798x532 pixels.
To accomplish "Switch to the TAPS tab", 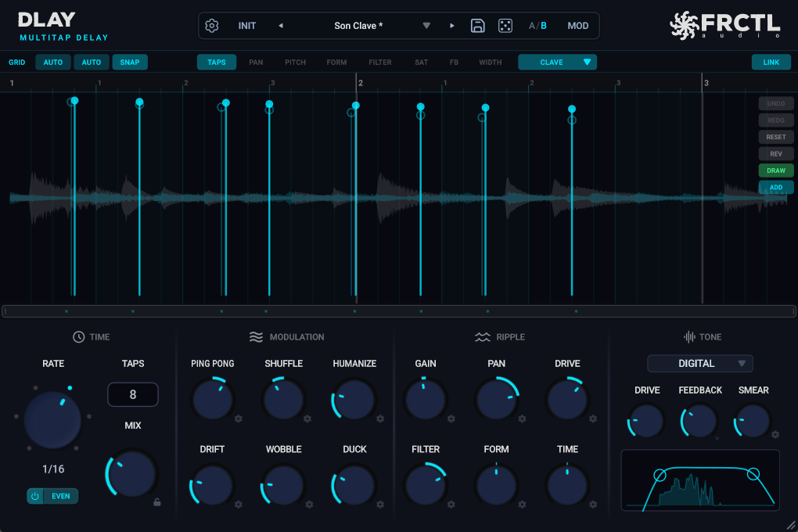I will [x=216, y=62].
